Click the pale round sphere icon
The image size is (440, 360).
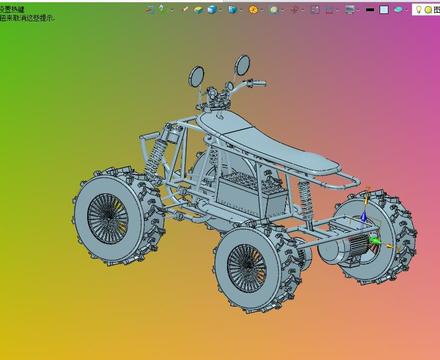pyautogui.click(x=274, y=10)
